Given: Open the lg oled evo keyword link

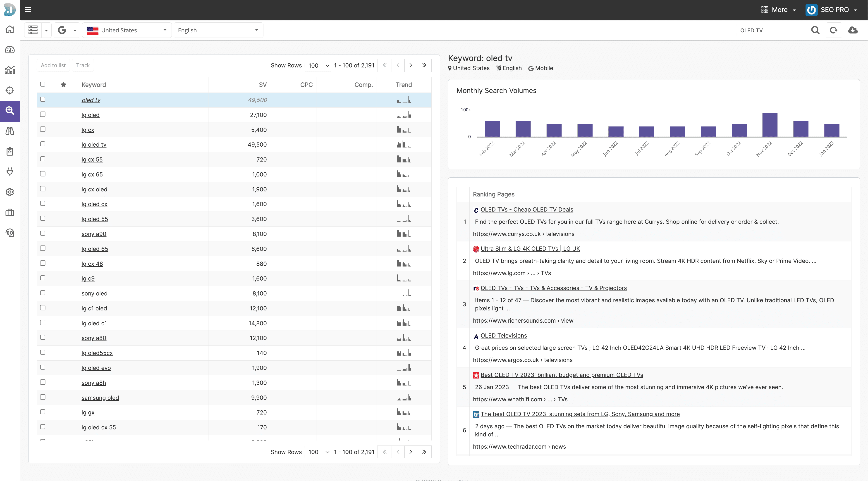Looking at the screenshot, I should 96,368.
